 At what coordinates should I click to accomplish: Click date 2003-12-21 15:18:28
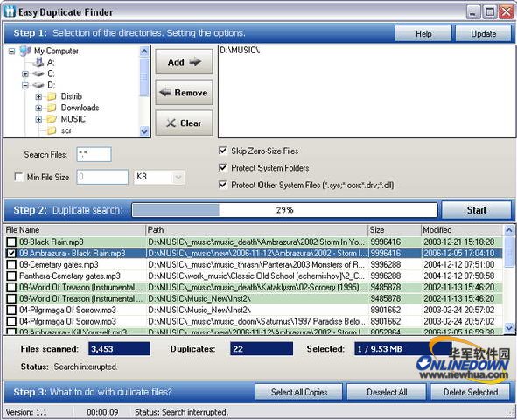(x=459, y=242)
